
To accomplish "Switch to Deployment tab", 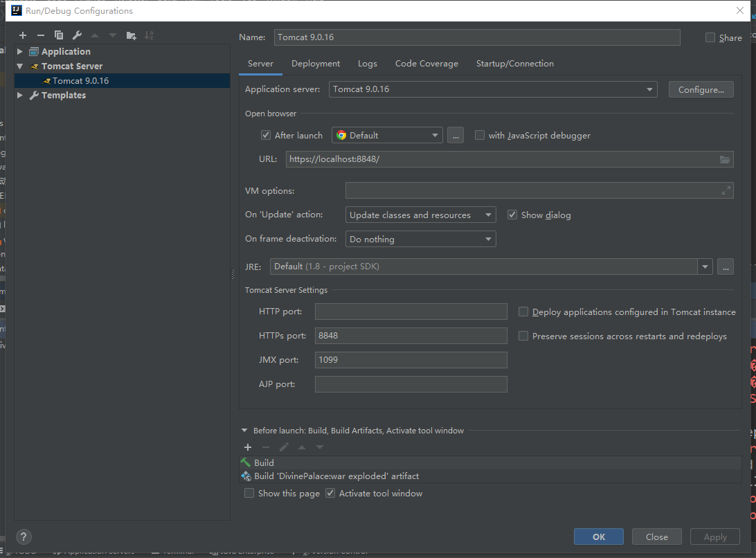I will click(x=316, y=64).
